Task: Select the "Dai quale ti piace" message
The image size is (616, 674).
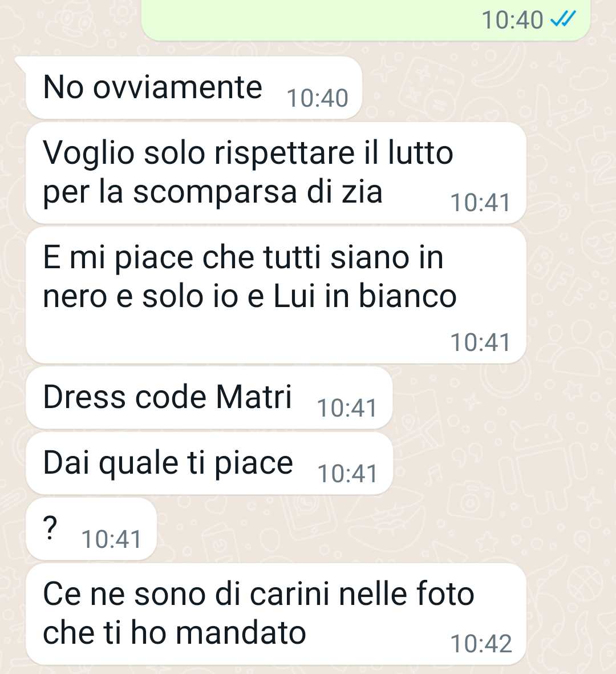Action: coord(209,463)
